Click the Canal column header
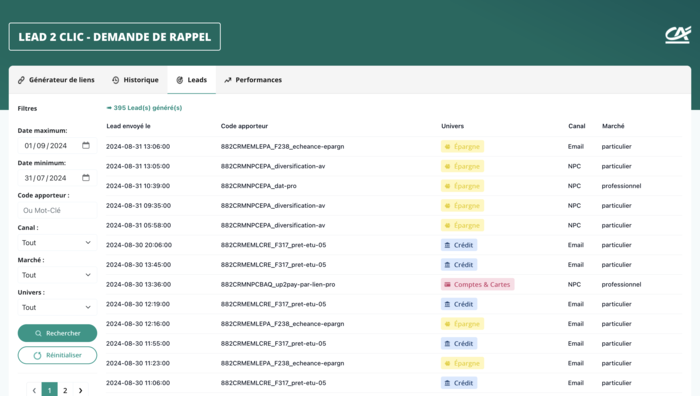 click(x=576, y=126)
